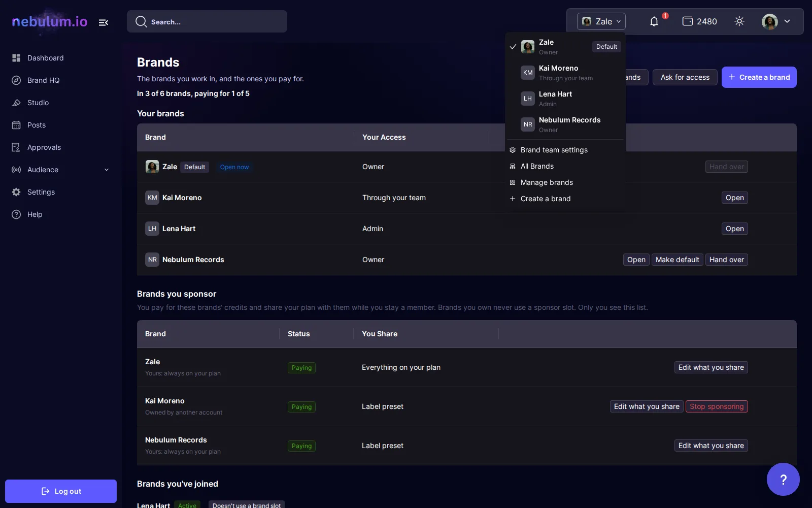Click the Approvals document icon
Screen dimensions: 812x508
(x=16, y=147)
